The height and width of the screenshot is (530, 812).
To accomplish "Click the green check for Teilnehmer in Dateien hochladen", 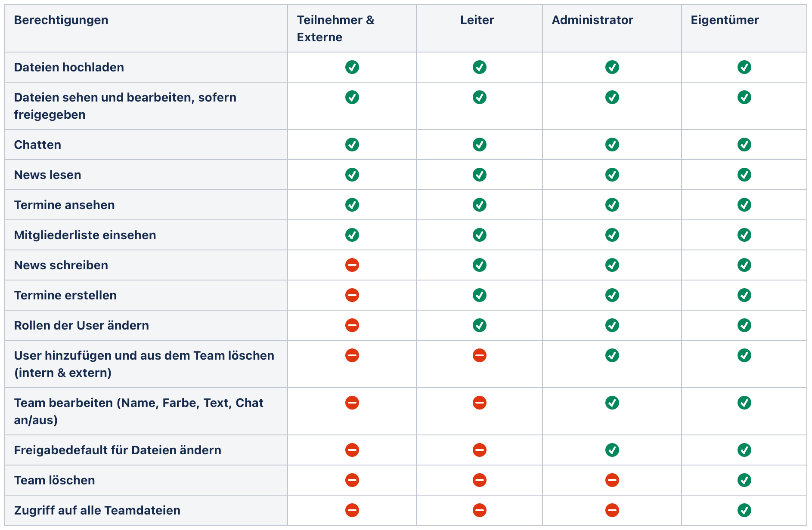I will tap(352, 67).
